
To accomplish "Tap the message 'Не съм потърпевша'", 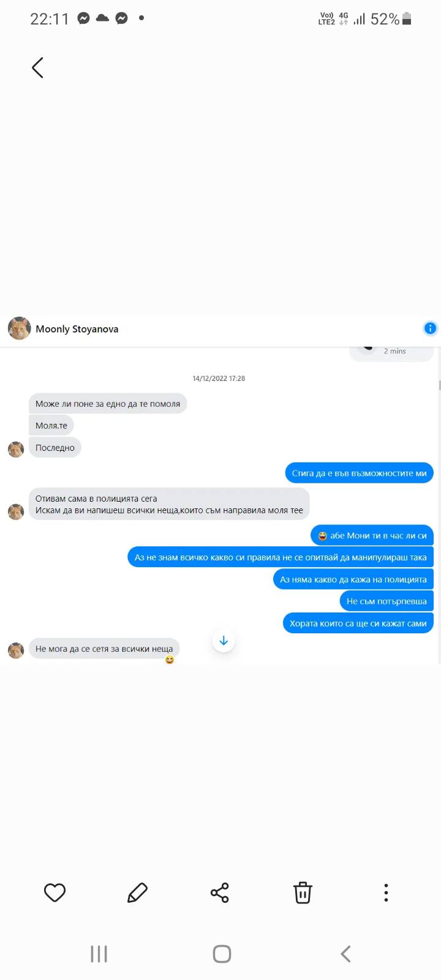I will click(x=386, y=601).
